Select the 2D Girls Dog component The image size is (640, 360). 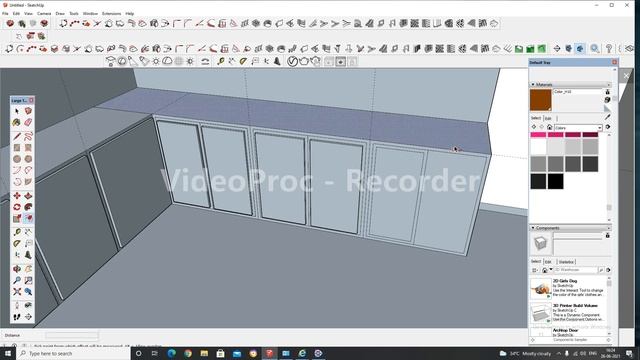pos(570,288)
